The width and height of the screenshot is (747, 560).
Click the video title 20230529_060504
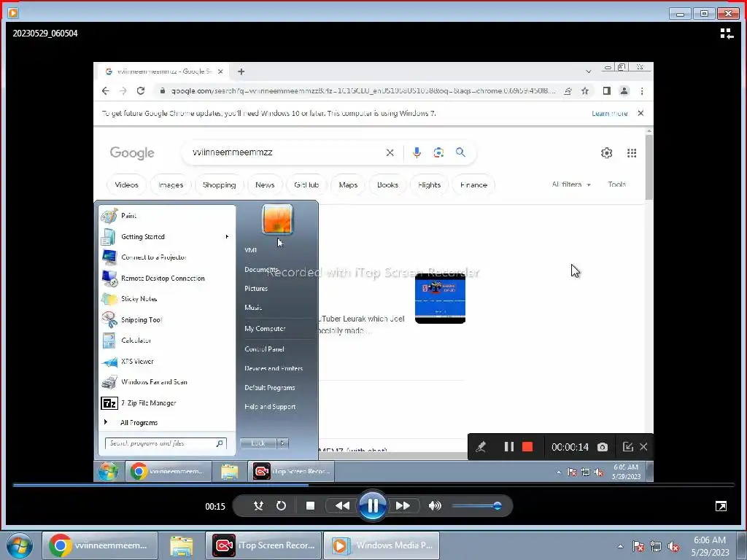coord(45,34)
